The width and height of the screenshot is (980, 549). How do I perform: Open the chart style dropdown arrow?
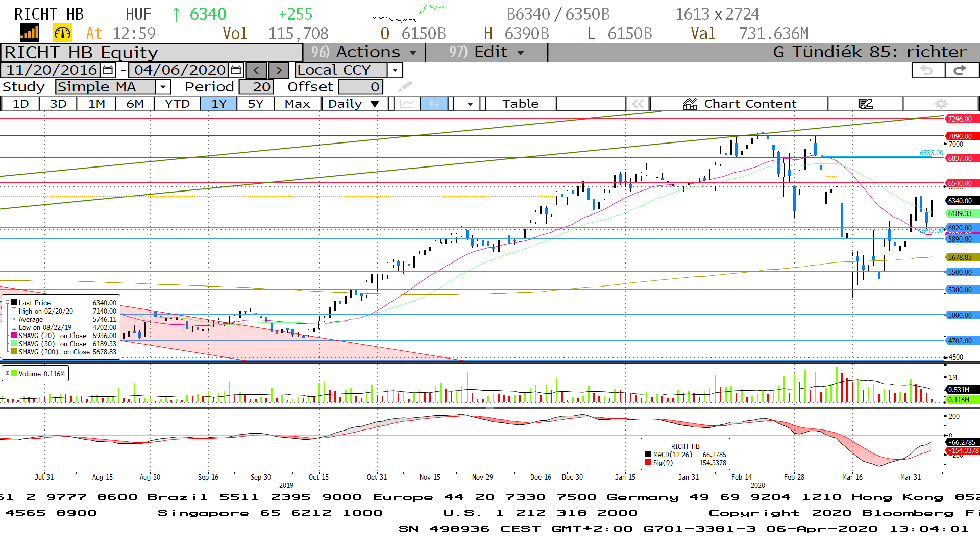[470, 104]
